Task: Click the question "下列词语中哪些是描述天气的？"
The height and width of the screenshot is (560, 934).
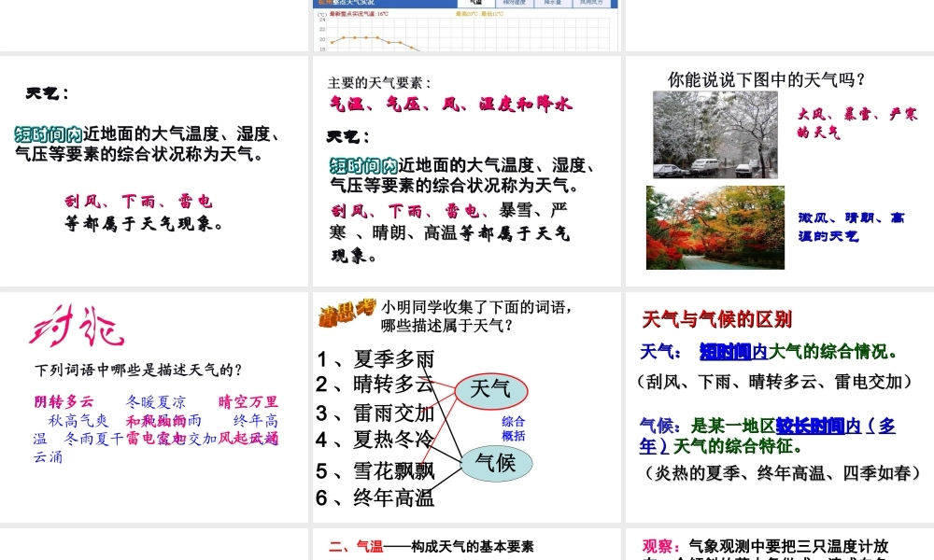Action: click(138, 371)
